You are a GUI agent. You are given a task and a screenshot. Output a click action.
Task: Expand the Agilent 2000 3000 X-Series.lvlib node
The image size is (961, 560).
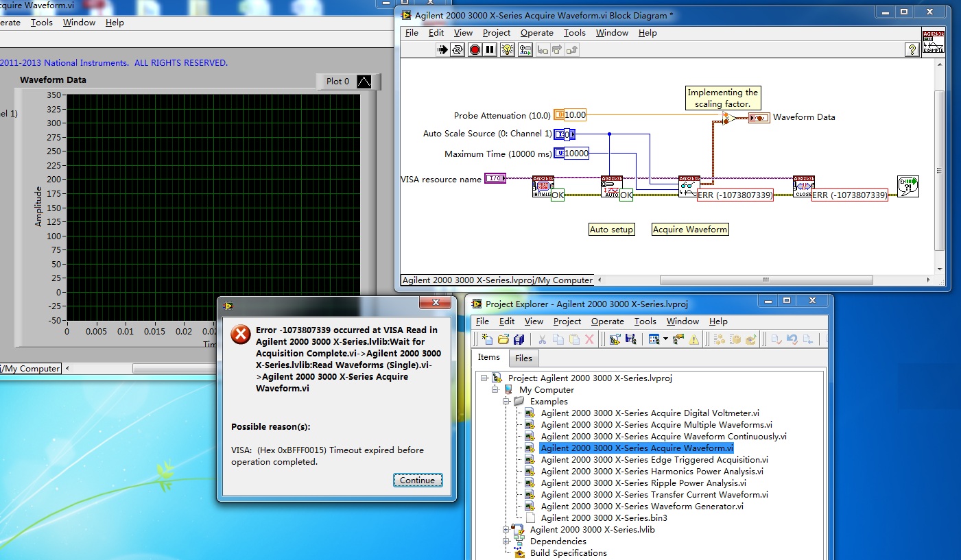click(507, 529)
